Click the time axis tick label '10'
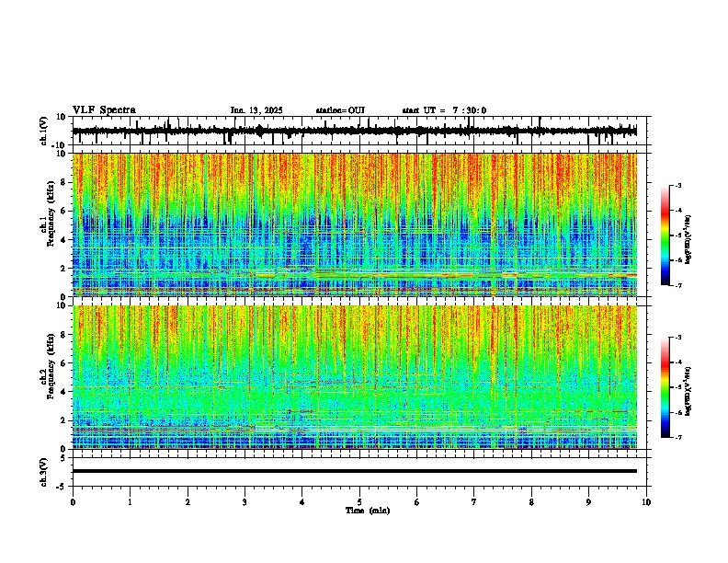Screen dimensions: 728x563 click(646, 502)
